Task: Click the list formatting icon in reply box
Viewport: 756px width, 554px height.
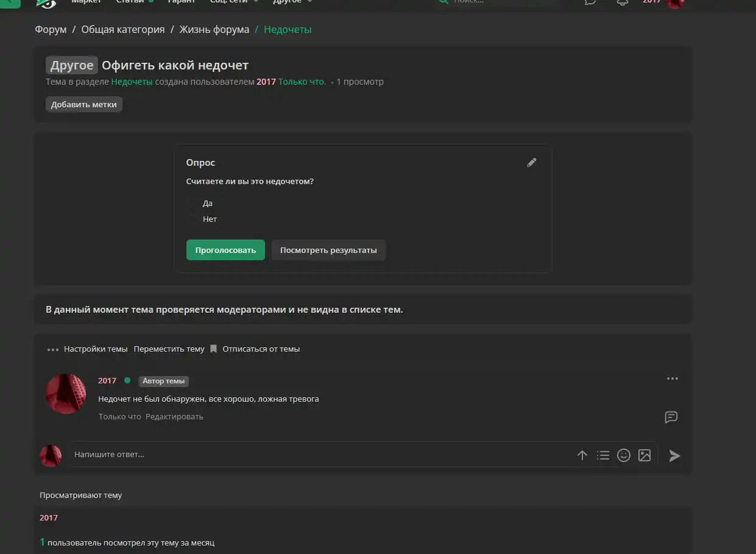Action: tap(602, 455)
